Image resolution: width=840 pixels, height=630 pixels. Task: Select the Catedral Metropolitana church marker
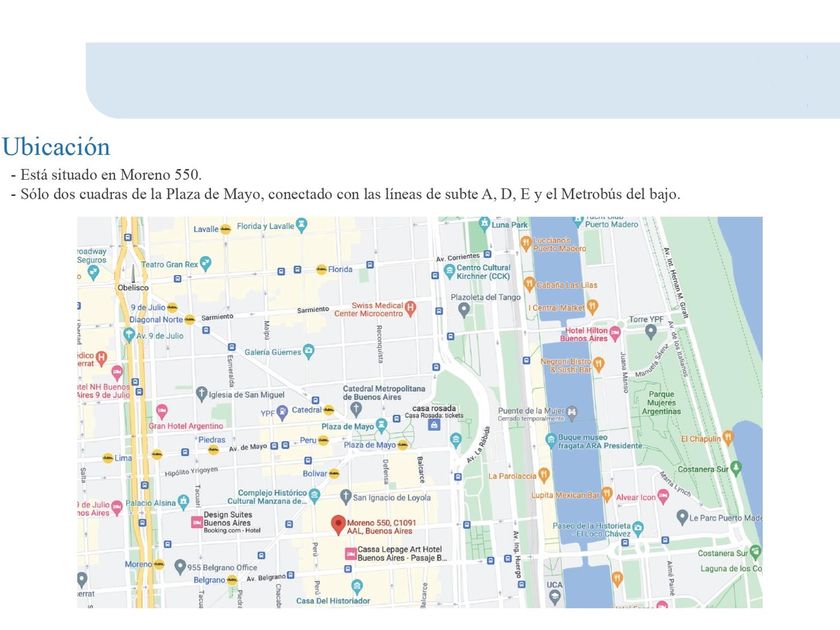(355, 410)
